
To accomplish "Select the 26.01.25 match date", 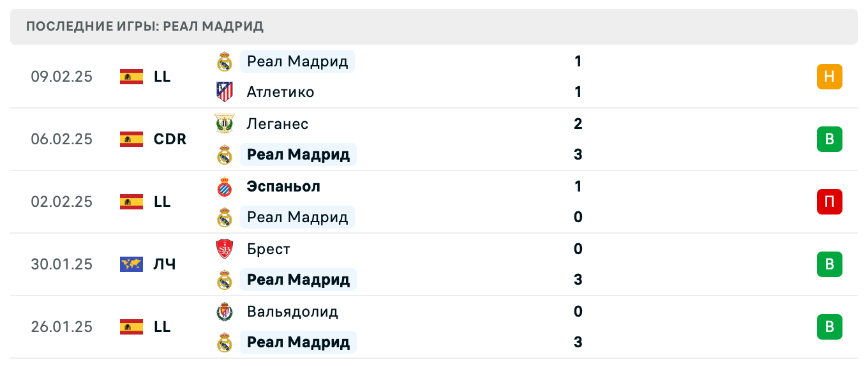I will click(61, 327).
